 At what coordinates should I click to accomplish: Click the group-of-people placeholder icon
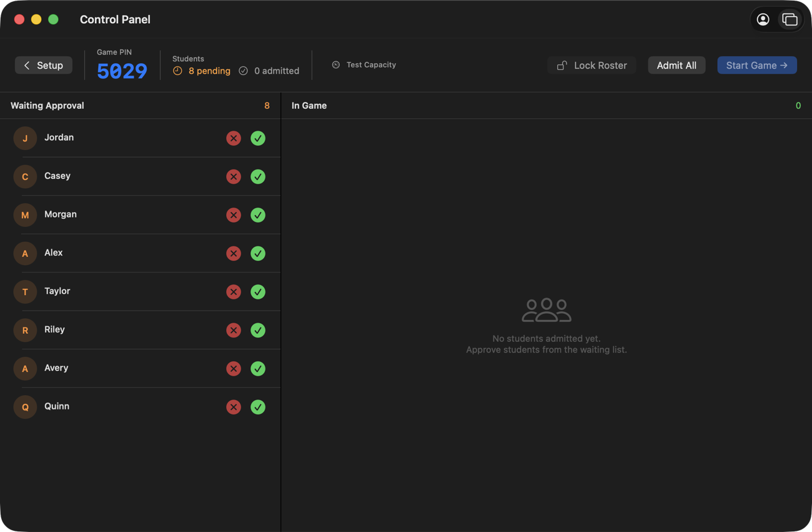547,310
